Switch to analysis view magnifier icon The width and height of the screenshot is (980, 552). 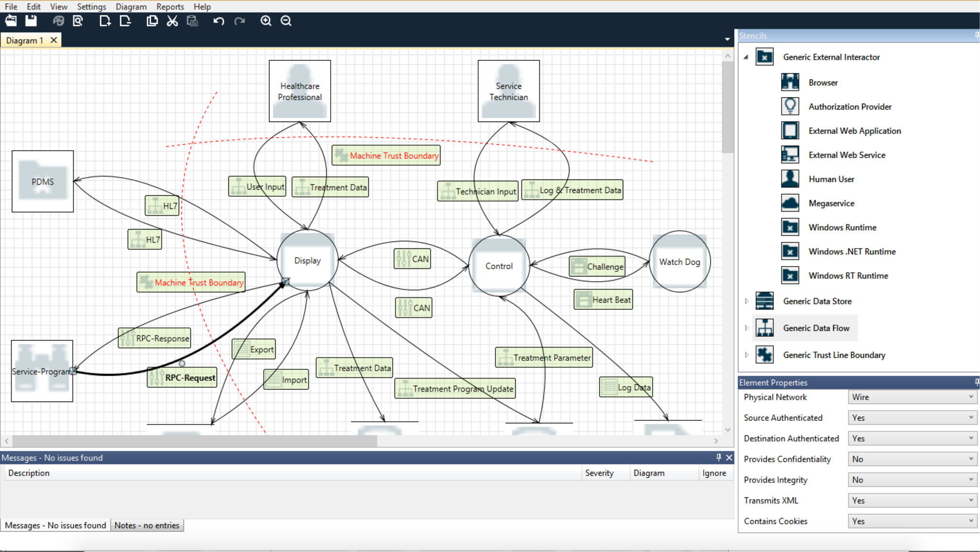[78, 21]
